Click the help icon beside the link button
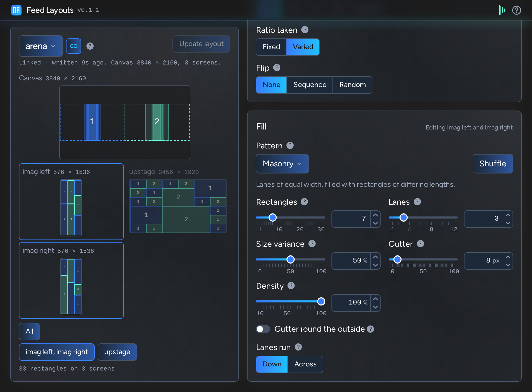 click(x=90, y=46)
